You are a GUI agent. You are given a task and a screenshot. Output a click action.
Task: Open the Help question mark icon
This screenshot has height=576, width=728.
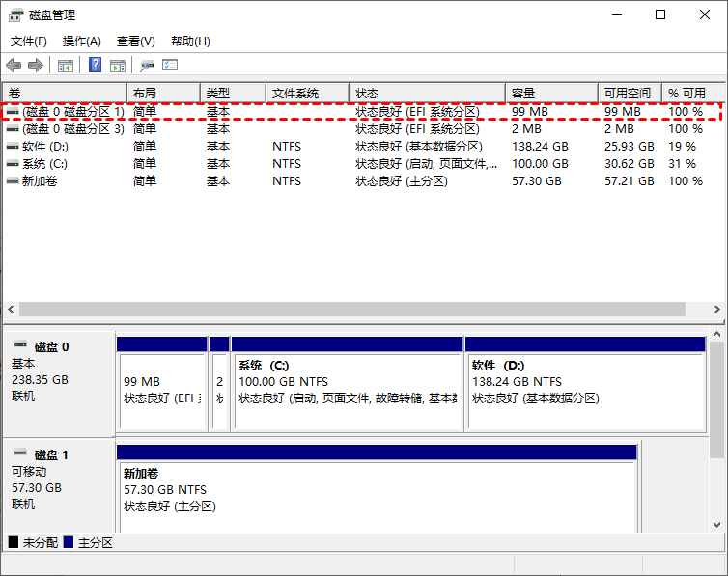[96, 65]
